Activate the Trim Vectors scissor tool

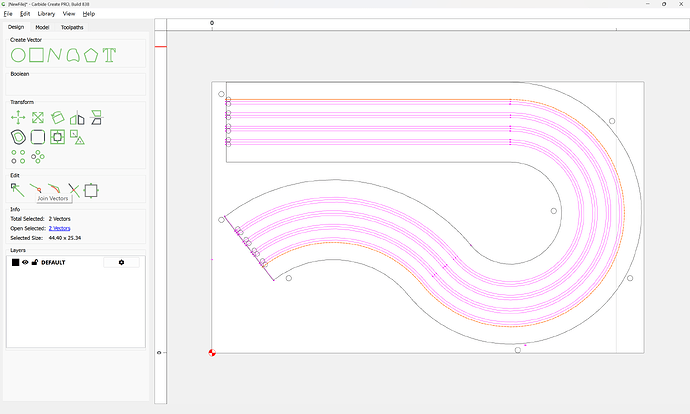(73, 188)
